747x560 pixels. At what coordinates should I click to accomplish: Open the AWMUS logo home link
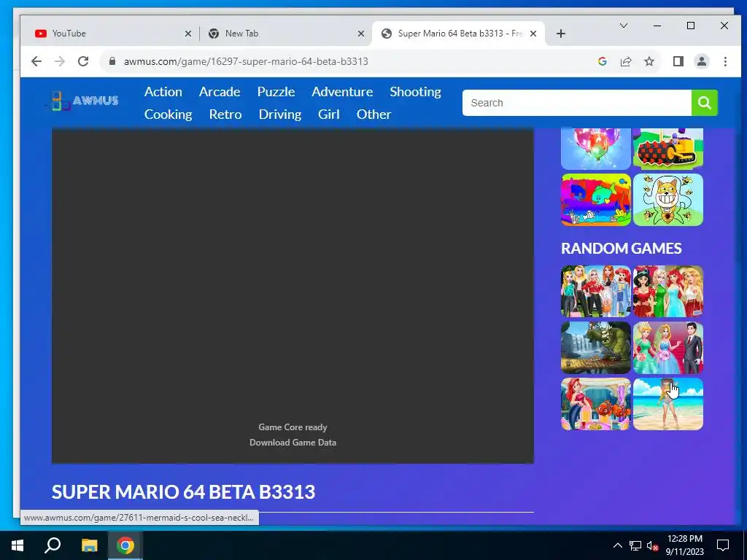click(x=82, y=101)
